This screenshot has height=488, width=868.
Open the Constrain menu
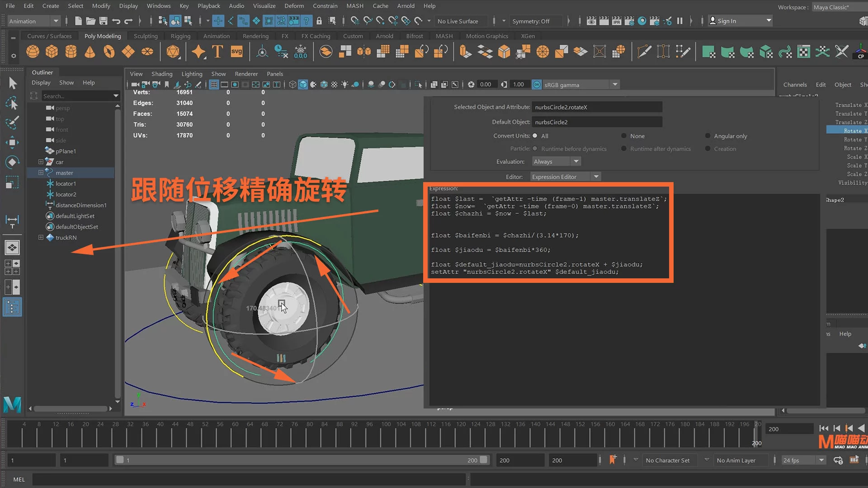tap(325, 6)
